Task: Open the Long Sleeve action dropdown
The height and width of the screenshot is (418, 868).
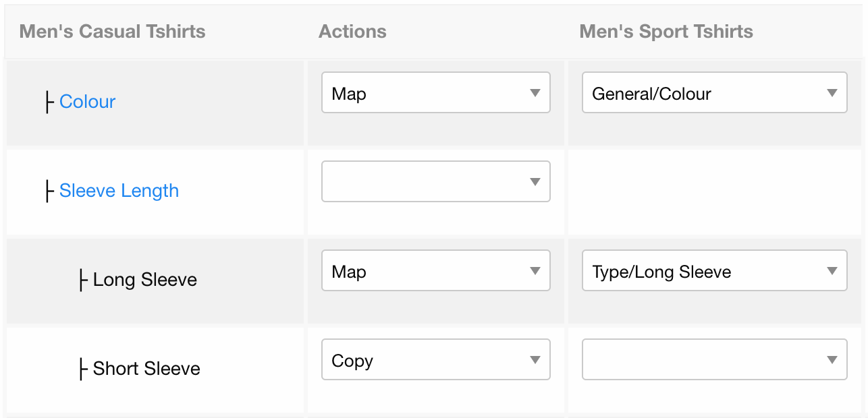Action: pos(436,270)
